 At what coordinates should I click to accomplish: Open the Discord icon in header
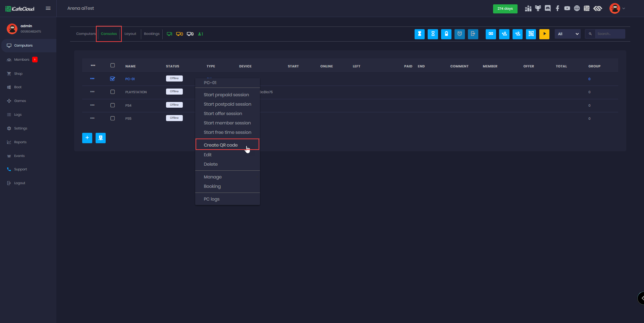[x=548, y=8]
